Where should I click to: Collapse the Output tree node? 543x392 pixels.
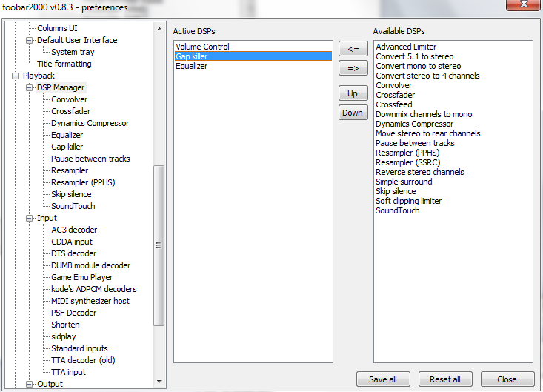click(29, 384)
